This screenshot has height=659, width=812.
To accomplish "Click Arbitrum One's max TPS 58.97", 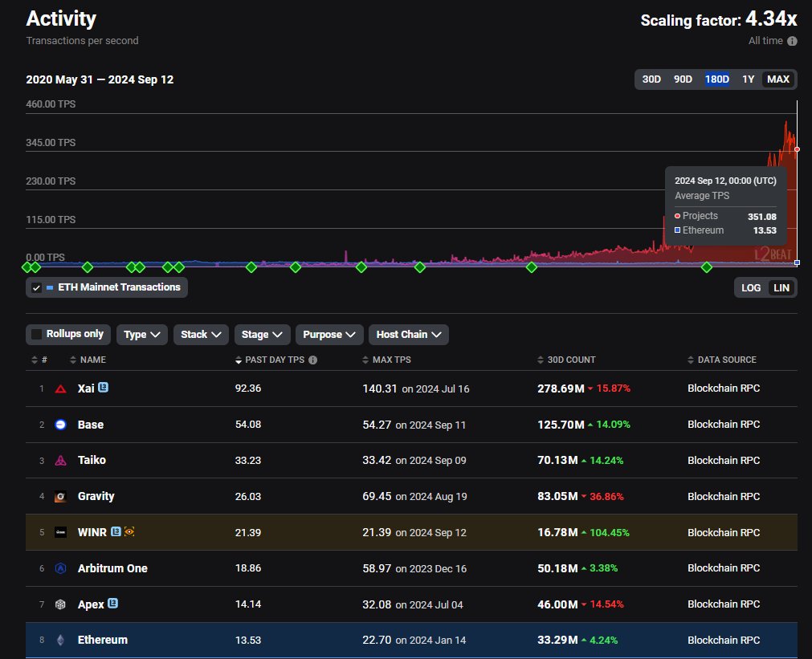I will coord(377,568).
